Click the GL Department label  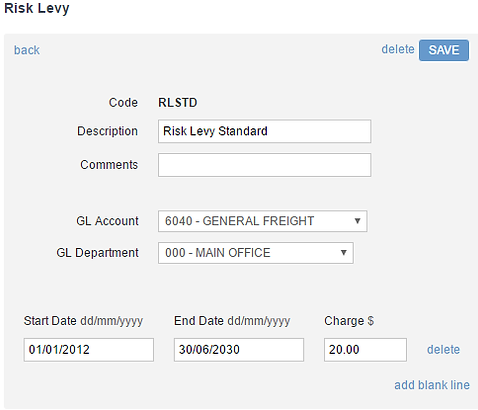[97, 253]
